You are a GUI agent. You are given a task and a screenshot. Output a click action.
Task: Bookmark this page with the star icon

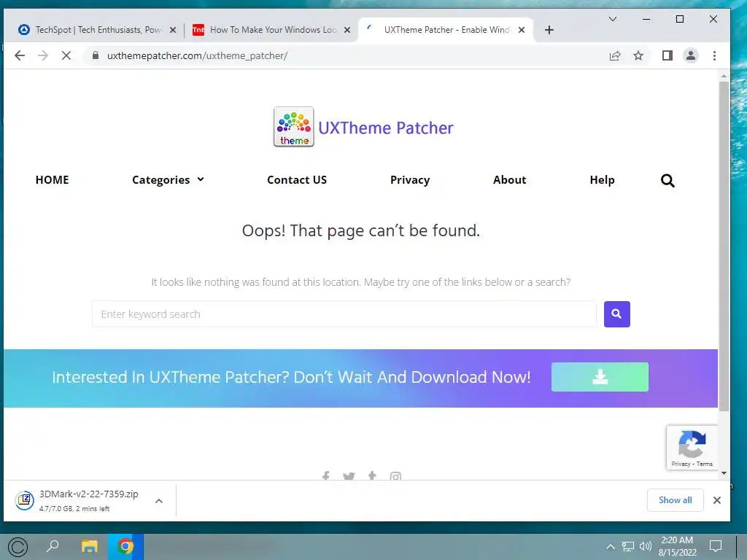pyautogui.click(x=638, y=55)
